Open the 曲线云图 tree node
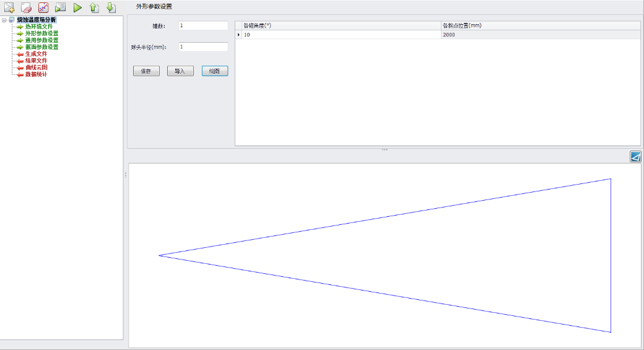This screenshot has width=644, height=350. (x=36, y=68)
